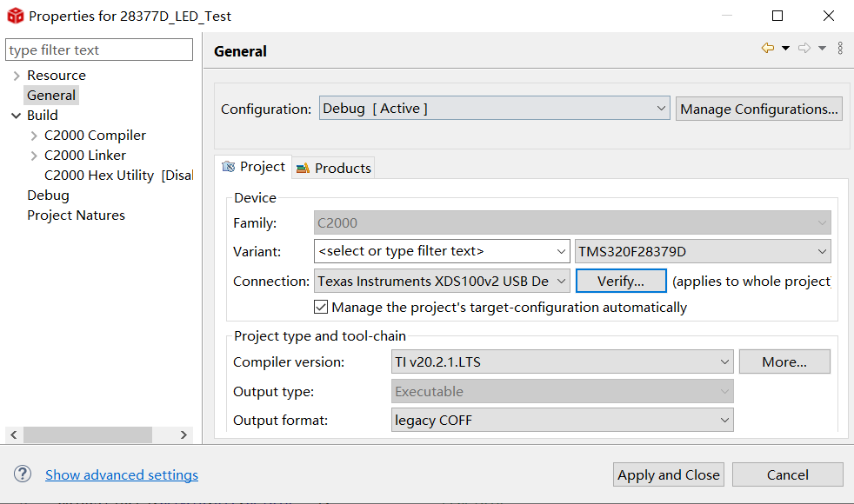Screen dimensions: 854x504
Task: Click the type filter text field
Action: 99,50
